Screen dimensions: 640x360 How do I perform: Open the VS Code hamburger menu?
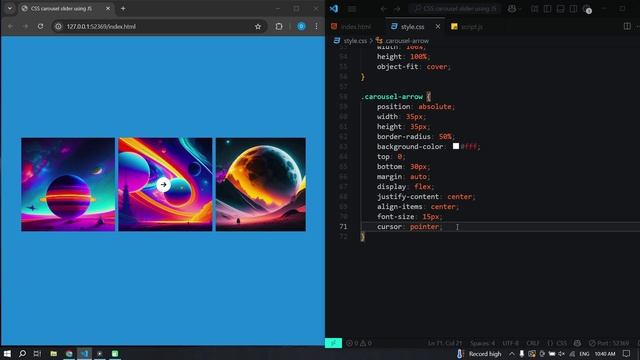click(352, 9)
